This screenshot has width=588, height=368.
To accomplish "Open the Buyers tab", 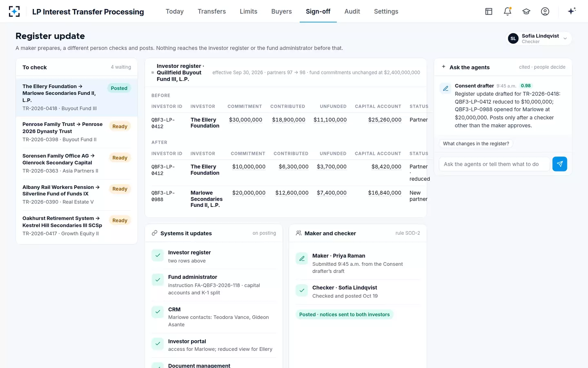I will click(281, 11).
